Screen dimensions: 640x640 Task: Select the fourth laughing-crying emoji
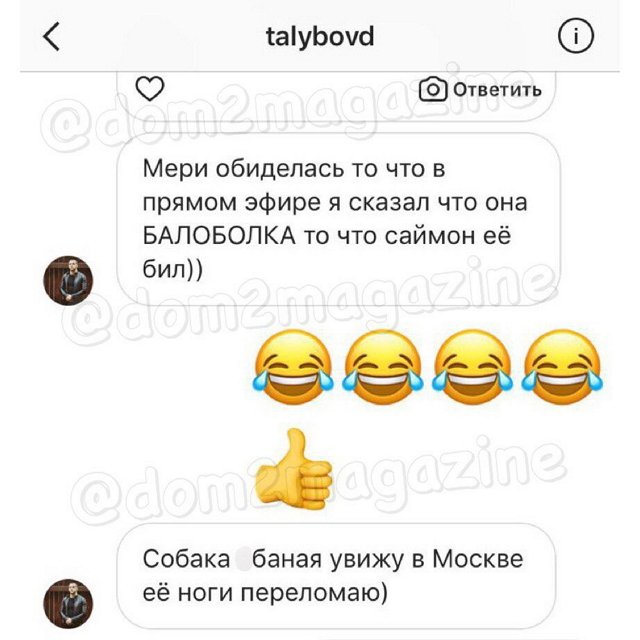click(x=562, y=367)
